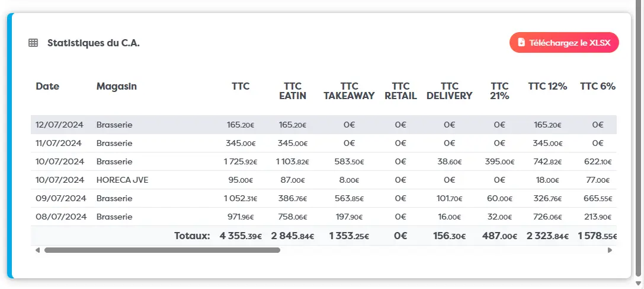Click the TTC DELIVERY column header
This screenshot has height=289, width=644.
[450, 91]
